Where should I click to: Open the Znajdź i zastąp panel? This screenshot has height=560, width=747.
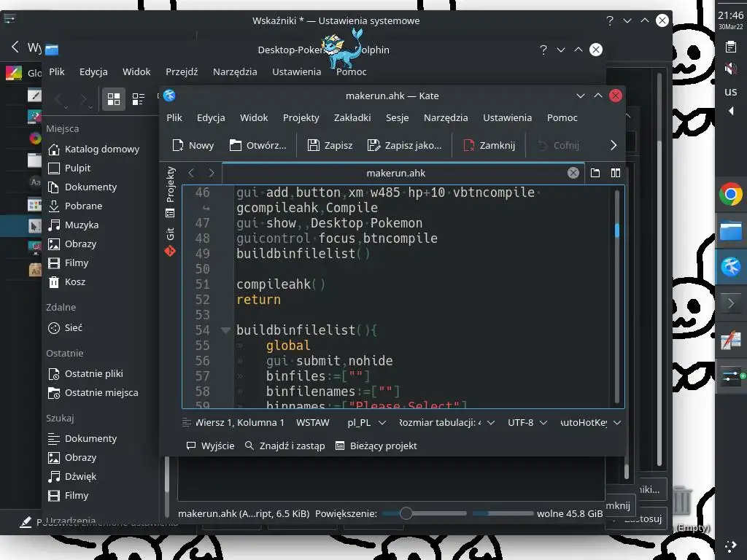(285, 446)
